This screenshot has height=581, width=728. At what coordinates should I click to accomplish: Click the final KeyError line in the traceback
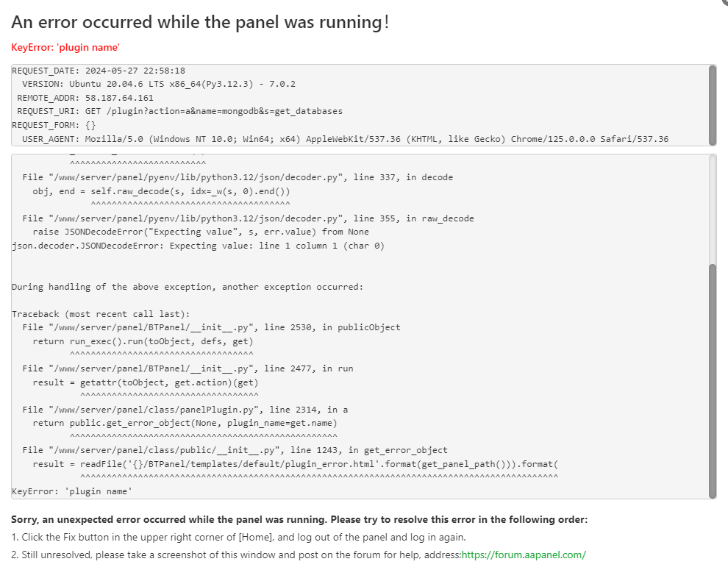click(72, 491)
